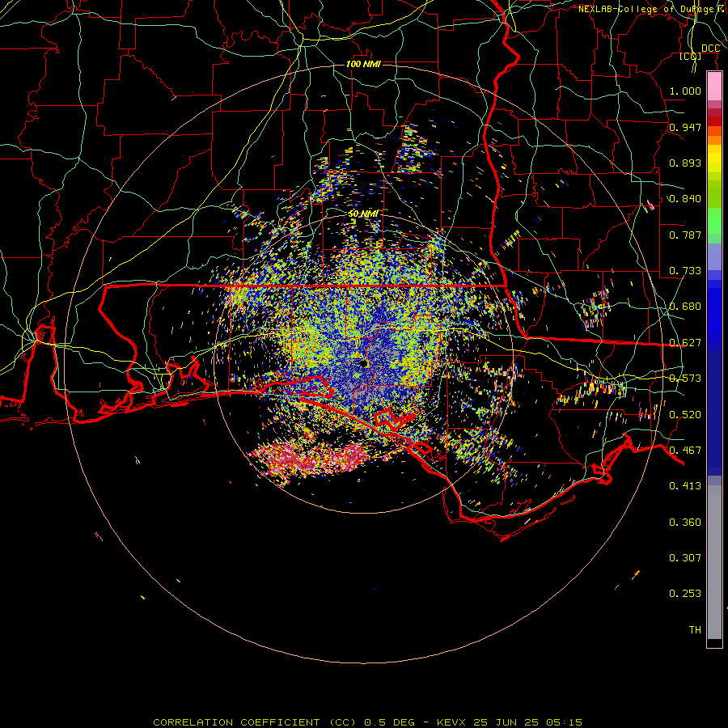This screenshot has height=728, width=728.
Task: Click the DCC label above the color scale
Action: [x=710, y=49]
